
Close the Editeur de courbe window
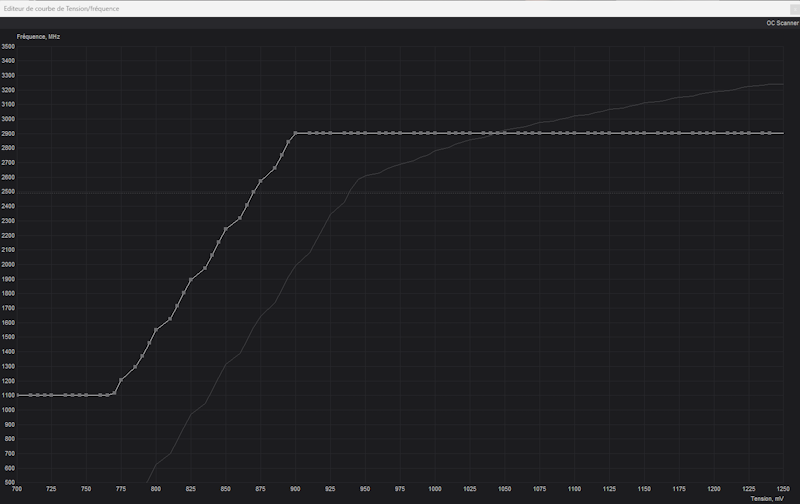click(x=796, y=9)
